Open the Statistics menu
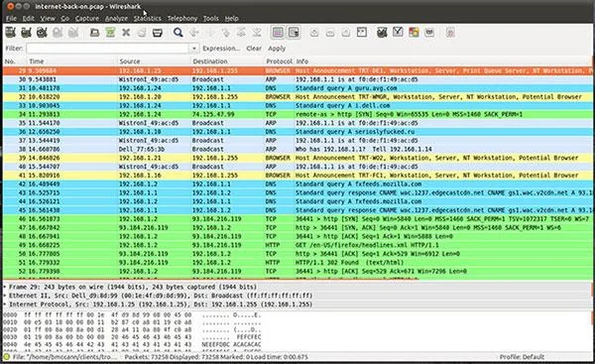Screen dimensions: 595x364 [x=147, y=18]
